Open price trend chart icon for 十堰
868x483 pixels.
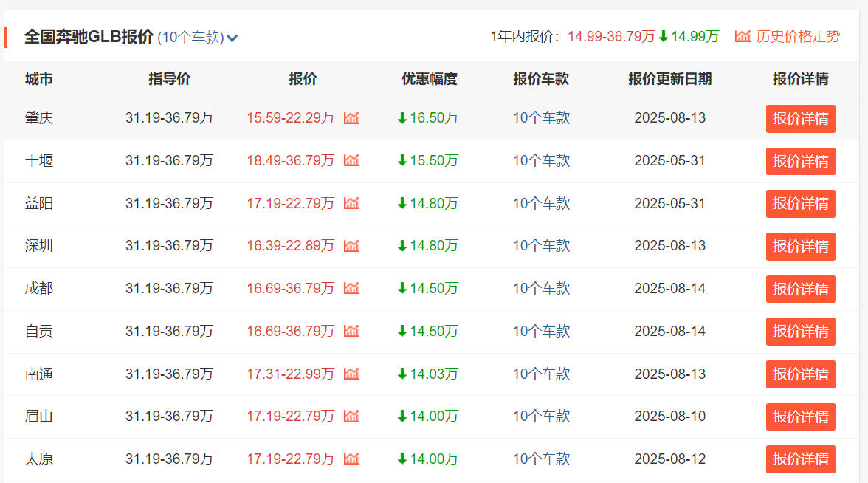[351, 161]
